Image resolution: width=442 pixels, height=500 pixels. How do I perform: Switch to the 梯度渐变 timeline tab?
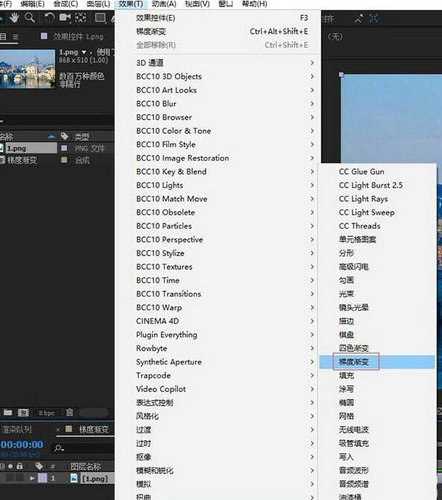(x=93, y=429)
